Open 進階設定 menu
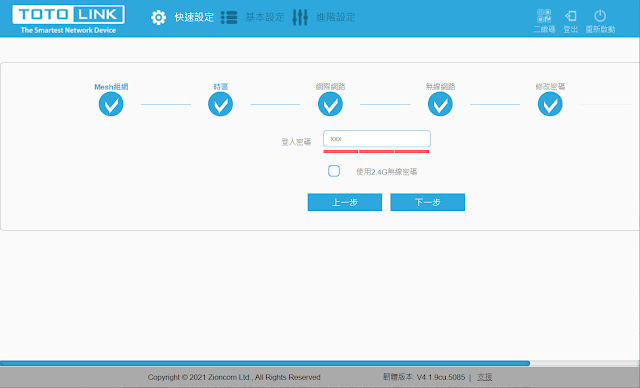Image resolution: width=640 pixels, height=388 pixels. 336,17
